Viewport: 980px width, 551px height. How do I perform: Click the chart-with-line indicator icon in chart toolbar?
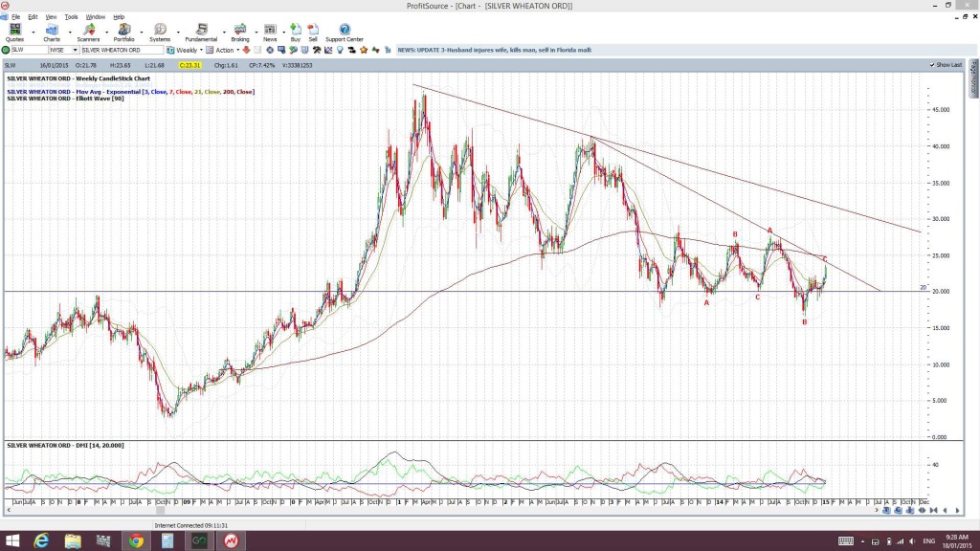328,50
